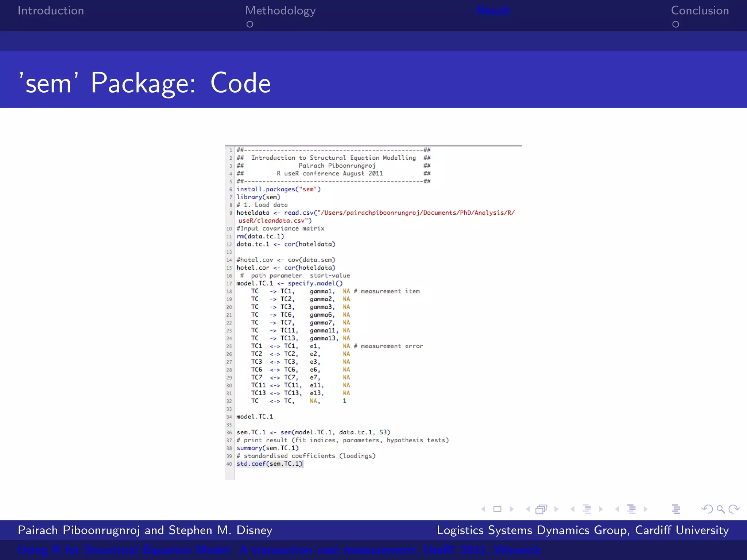Click the next slide arrow icon
This screenshot has width=747, height=560.
tap(511, 509)
